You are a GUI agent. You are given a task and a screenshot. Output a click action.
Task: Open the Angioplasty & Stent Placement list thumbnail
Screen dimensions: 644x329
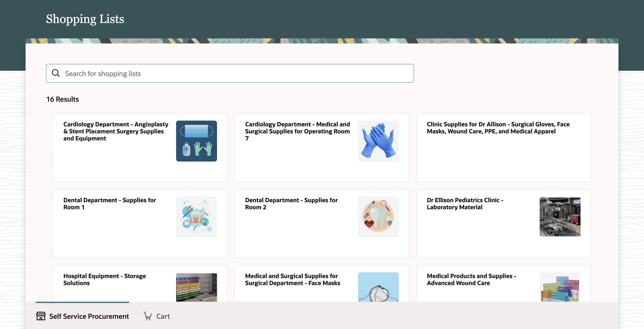(x=196, y=141)
